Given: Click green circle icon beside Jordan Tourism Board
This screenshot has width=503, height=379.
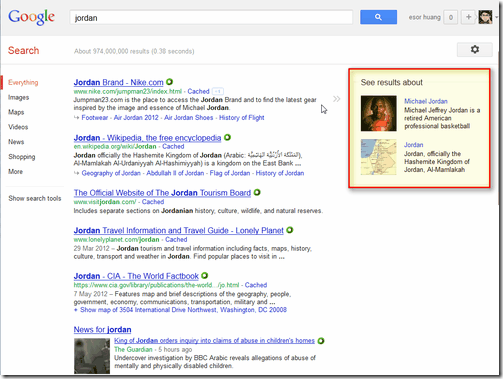Looking at the screenshot, I should point(257,192).
